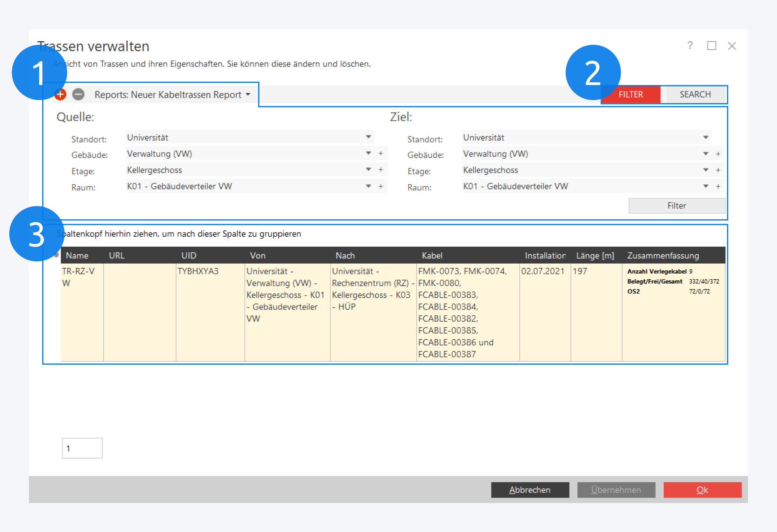Viewport: 777px width, 532px height.
Task: Click the Abbrechen button
Action: coord(530,490)
